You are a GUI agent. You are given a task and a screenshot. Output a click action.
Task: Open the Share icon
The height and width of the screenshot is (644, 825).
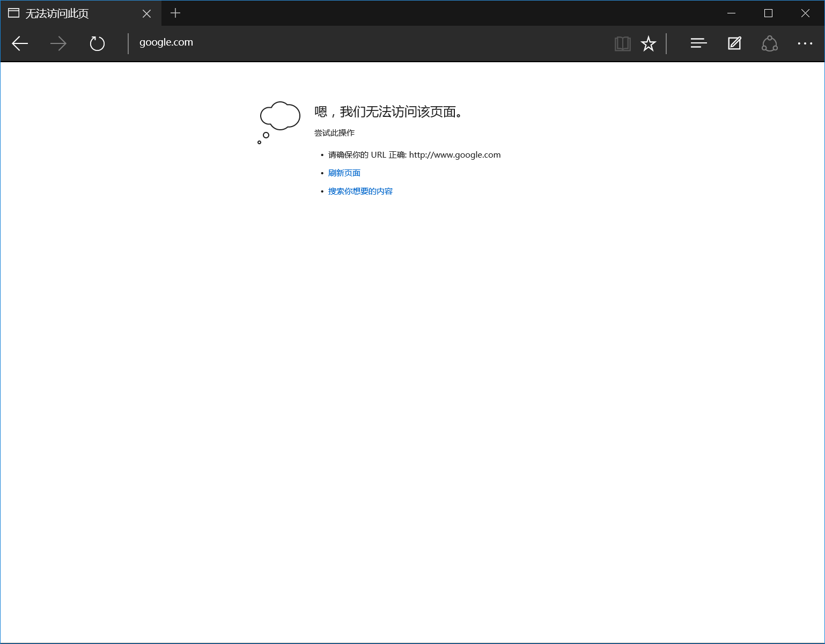(770, 43)
